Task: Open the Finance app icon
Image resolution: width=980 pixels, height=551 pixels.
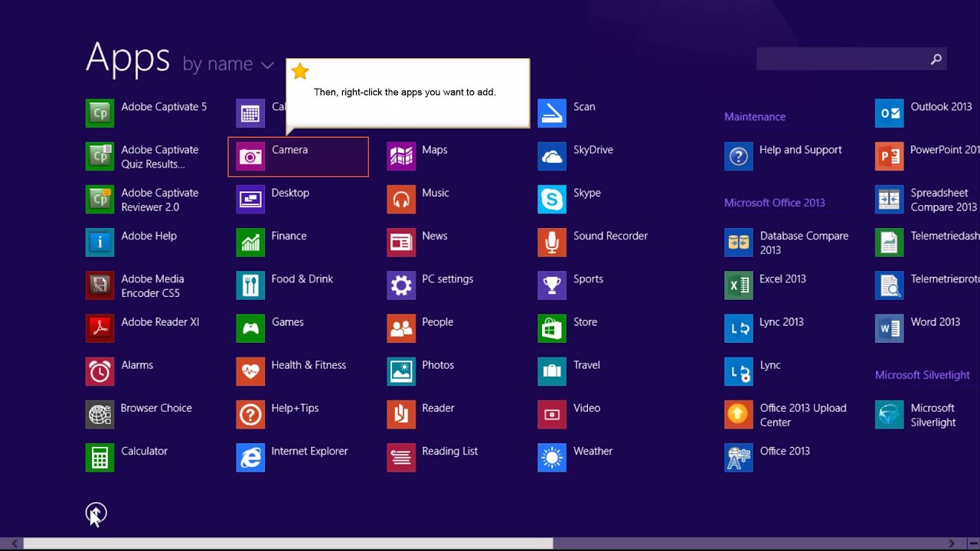Action: click(250, 243)
